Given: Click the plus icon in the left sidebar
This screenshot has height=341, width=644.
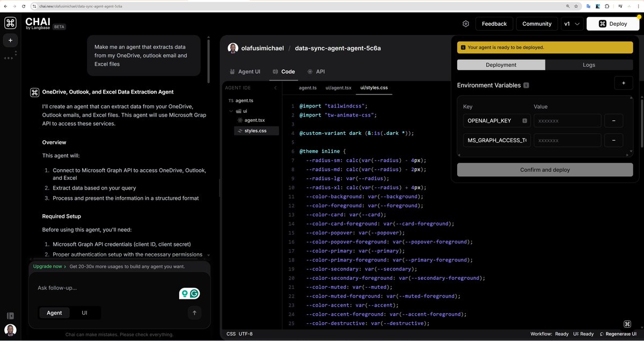Looking at the screenshot, I should tap(10, 40).
